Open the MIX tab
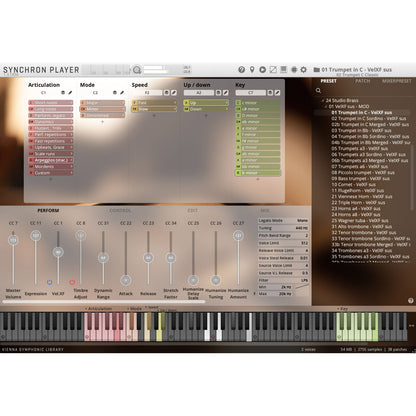416x416 pixels. 265,211
